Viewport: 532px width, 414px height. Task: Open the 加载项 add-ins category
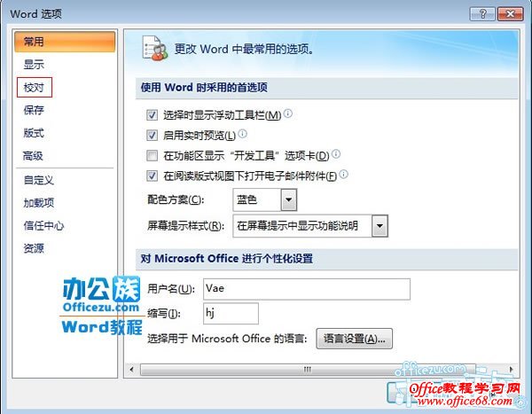(39, 203)
